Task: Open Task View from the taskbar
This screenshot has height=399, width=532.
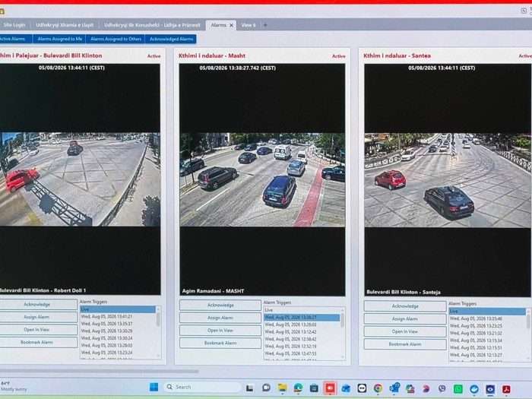Action: click(x=250, y=388)
